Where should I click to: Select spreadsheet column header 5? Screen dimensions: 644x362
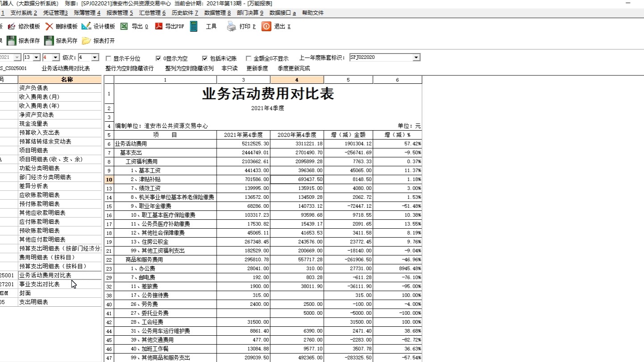click(x=348, y=80)
